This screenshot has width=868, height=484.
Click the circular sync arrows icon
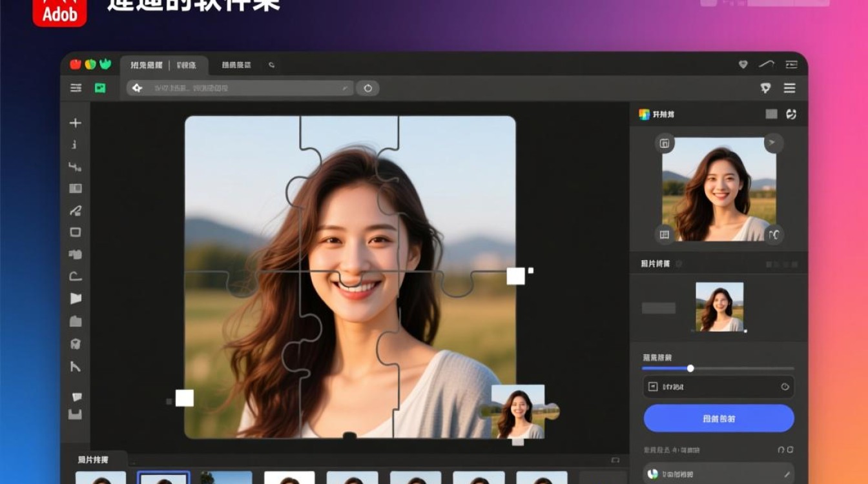coord(791,114)
